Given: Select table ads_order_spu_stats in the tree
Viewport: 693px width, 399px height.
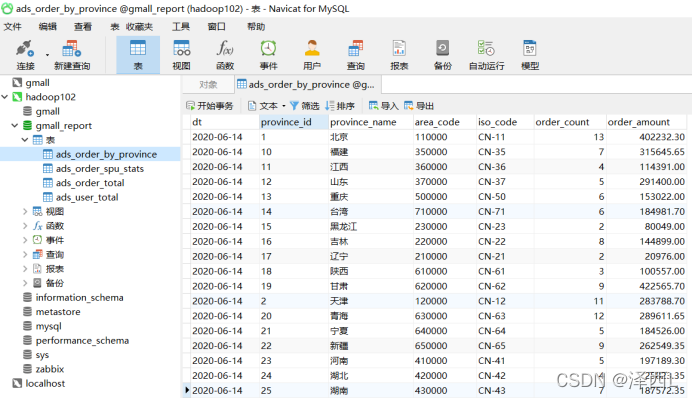Looking at the screenshot, I should coord(99,169).
